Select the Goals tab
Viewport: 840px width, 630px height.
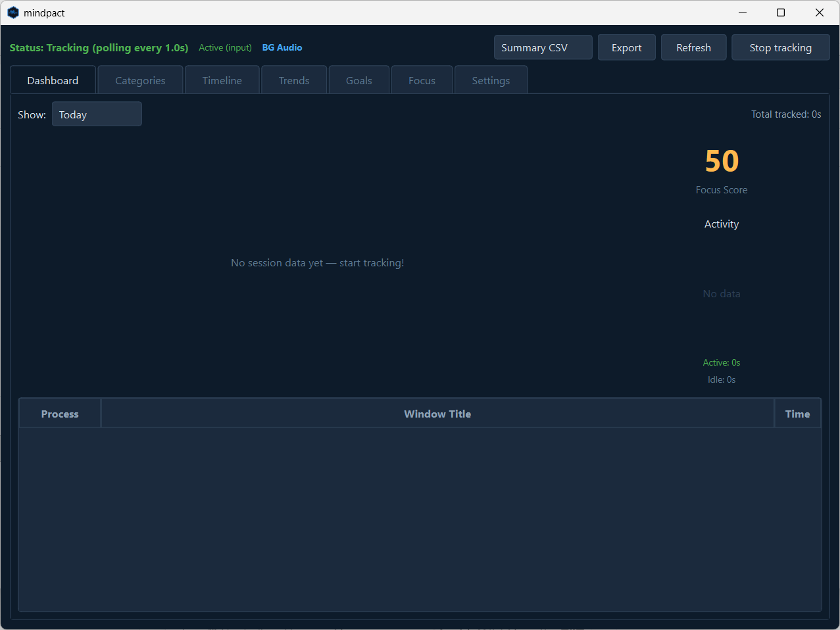click(358, 80)
